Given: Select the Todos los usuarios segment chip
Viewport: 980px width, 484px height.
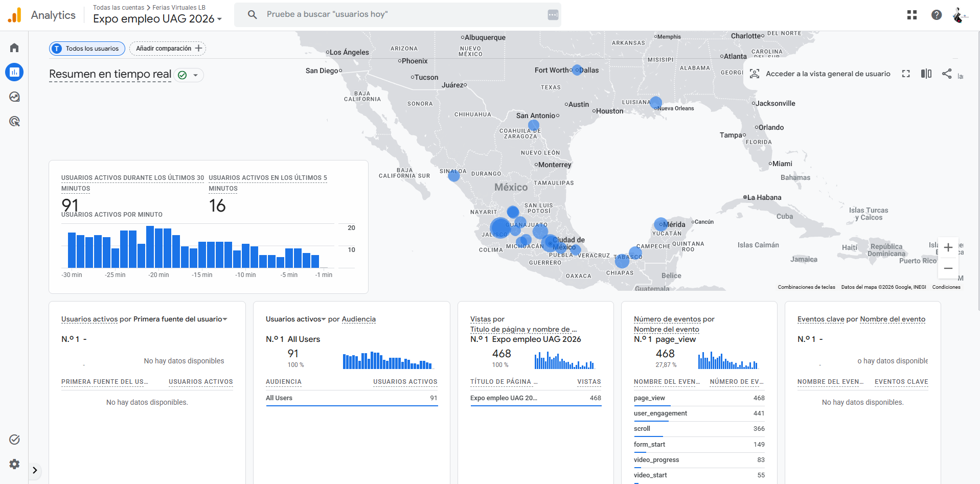Looking at the screenshot, I should [87, 49].
